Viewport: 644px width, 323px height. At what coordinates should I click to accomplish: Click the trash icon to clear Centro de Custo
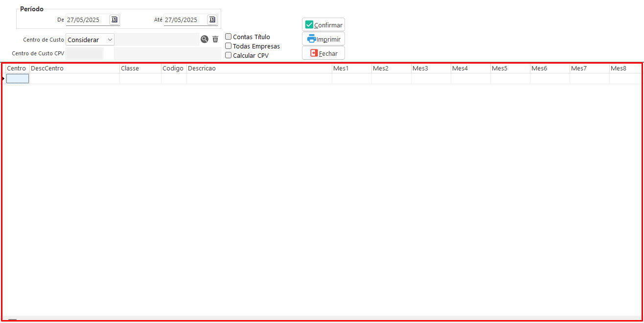point(215,39)
